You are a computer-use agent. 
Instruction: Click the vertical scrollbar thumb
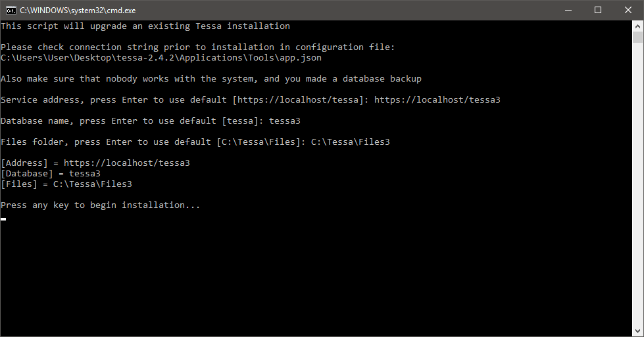point(637,37)
